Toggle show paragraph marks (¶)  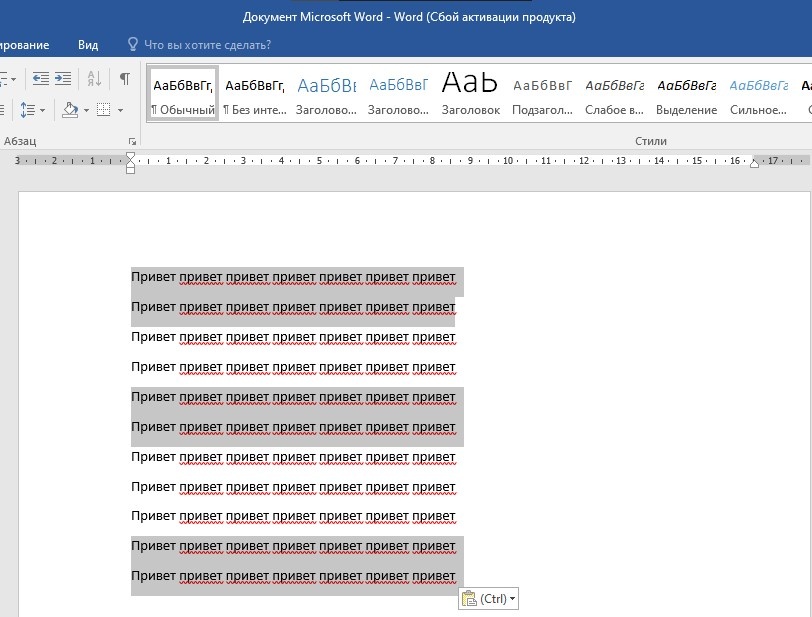[x=124, y=79]
